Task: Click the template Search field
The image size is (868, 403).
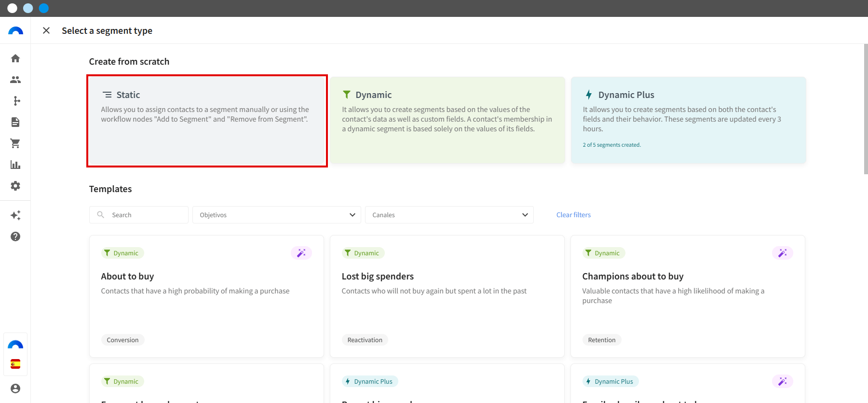Action: [x=139, y=215]
